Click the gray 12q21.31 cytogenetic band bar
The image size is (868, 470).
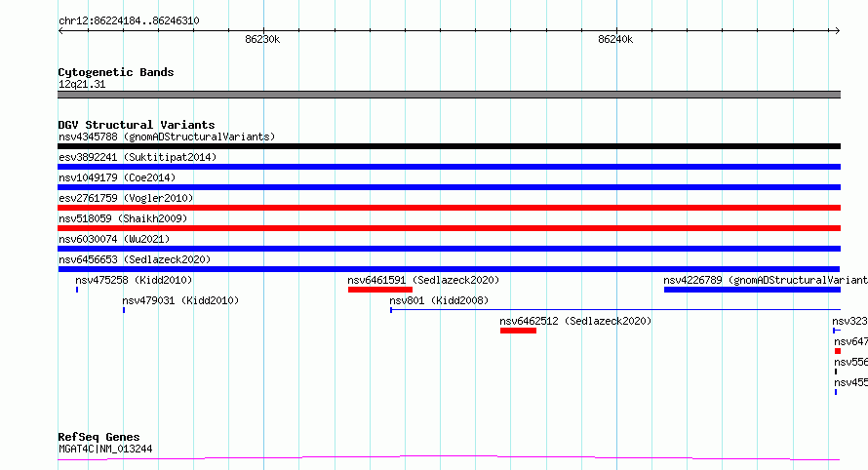(449, 95)
